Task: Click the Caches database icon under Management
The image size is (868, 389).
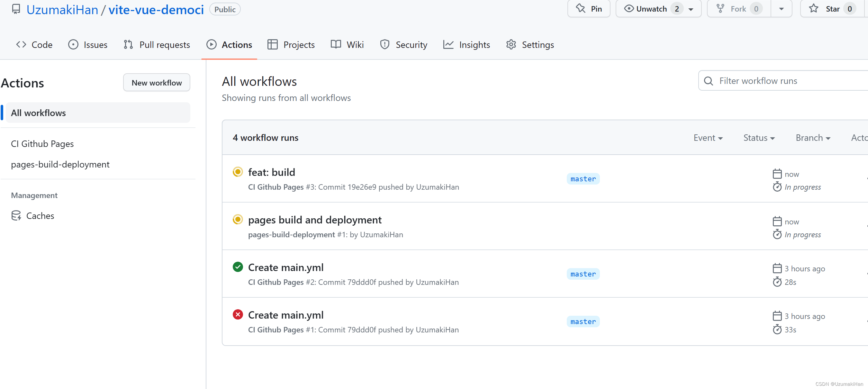Action: pos(16,216)
